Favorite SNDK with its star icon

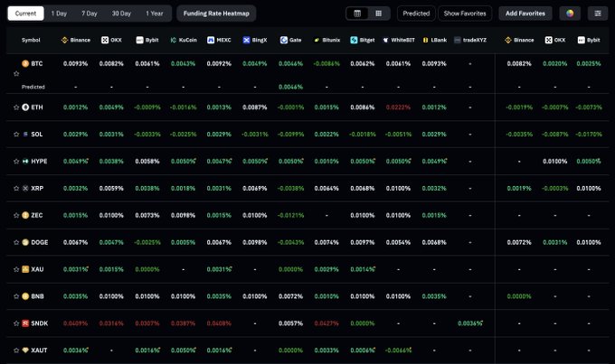[x=16, y=323]
